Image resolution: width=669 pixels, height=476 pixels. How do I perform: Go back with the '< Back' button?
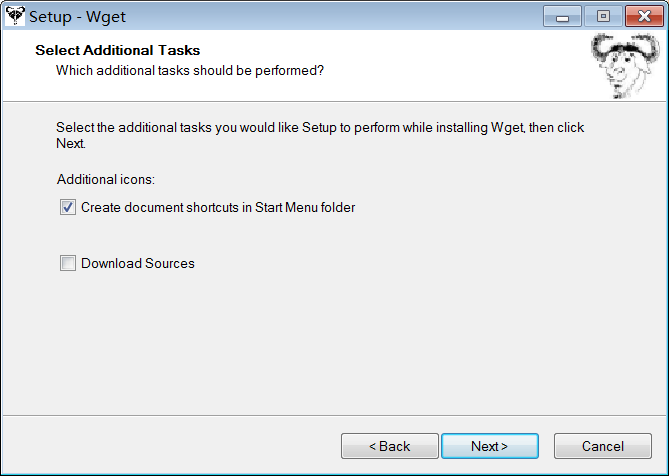390,446
